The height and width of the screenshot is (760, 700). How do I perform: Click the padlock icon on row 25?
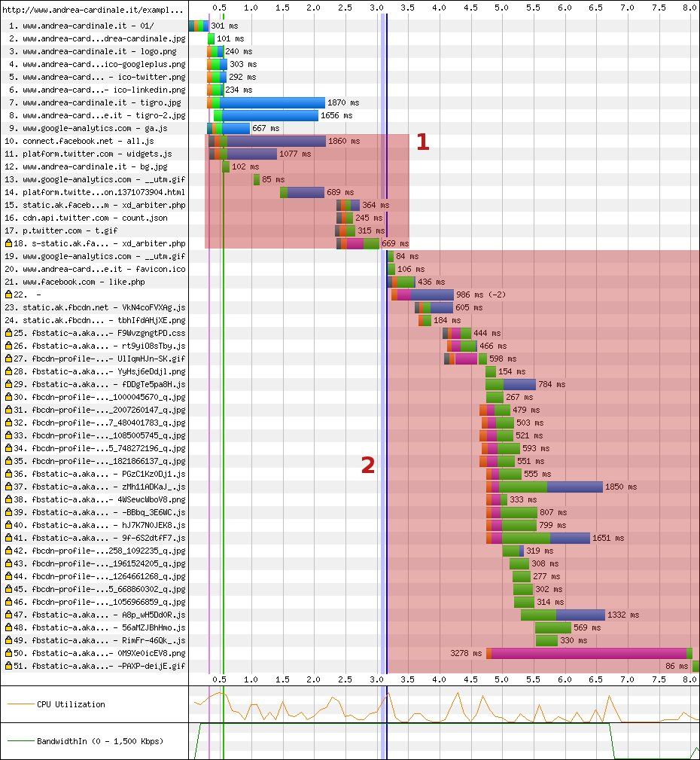point(8,333)
